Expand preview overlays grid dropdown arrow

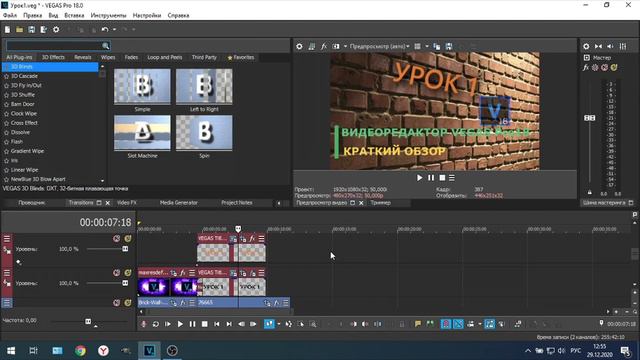(x=427, y=47)
